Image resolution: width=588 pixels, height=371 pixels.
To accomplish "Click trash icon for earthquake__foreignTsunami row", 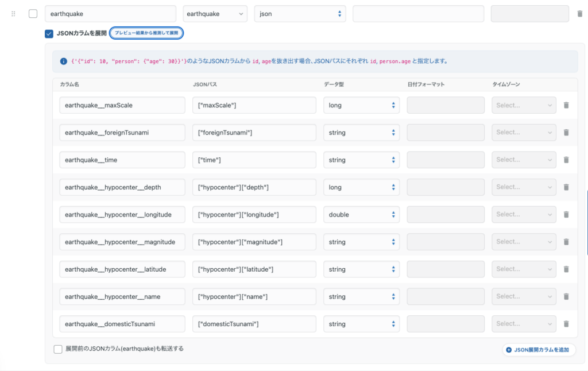I will (x=566, y=133).
